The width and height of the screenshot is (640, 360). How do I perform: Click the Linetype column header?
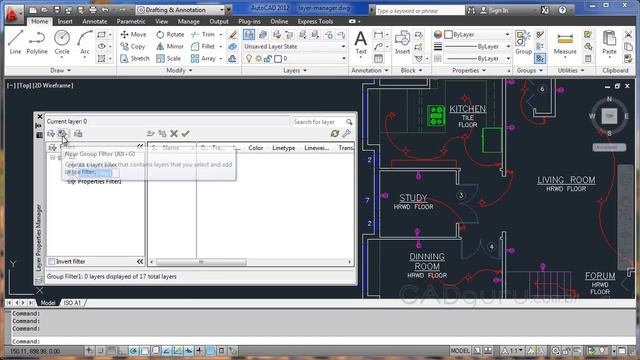(x=284, y=148)
